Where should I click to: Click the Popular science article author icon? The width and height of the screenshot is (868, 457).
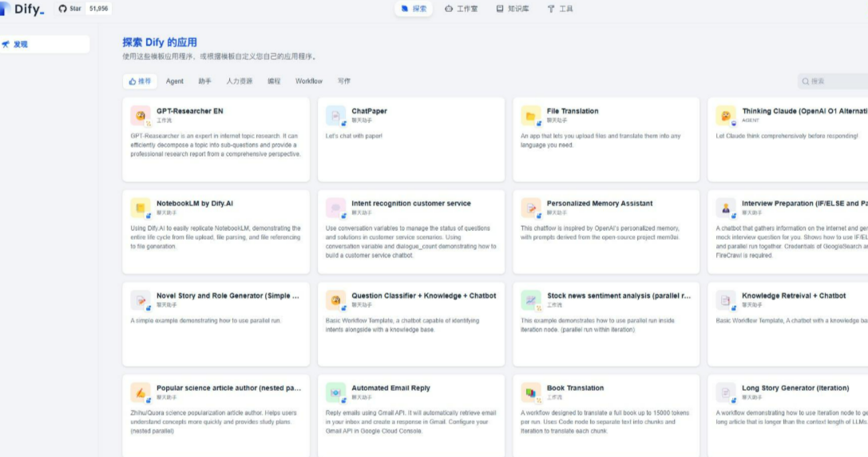click(x=141, y=393)
